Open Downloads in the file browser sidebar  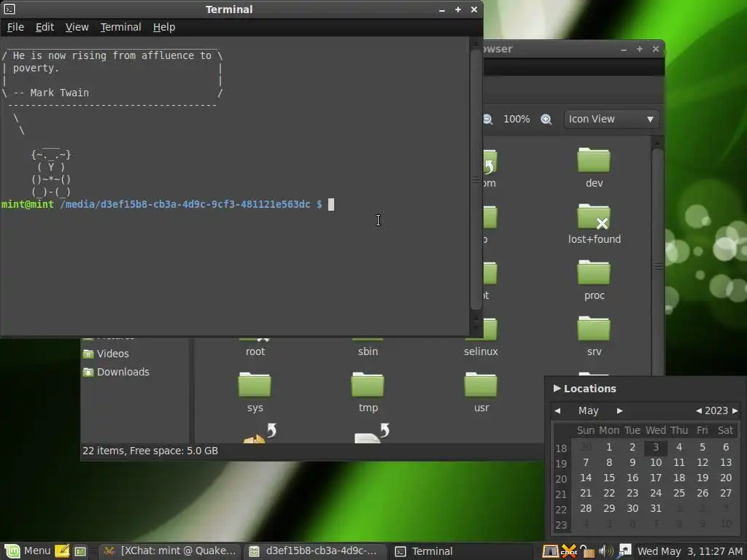[123, 372]
